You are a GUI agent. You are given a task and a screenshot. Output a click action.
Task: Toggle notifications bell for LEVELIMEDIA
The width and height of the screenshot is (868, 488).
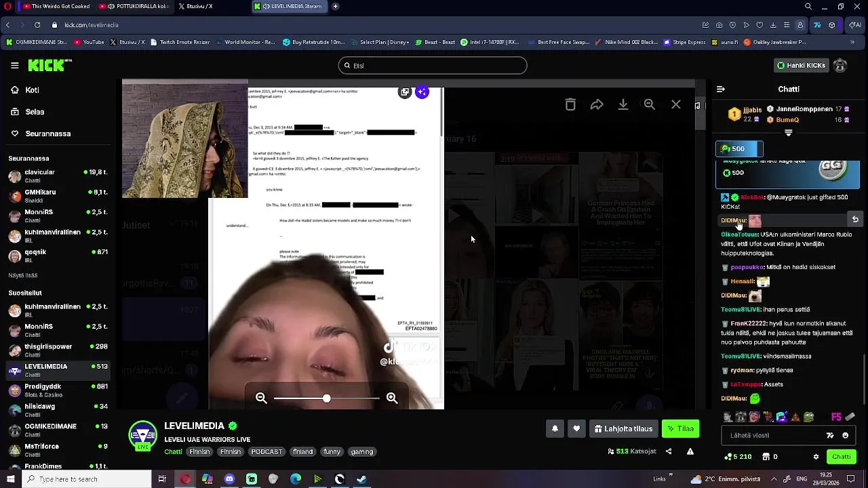click(555, 429)
